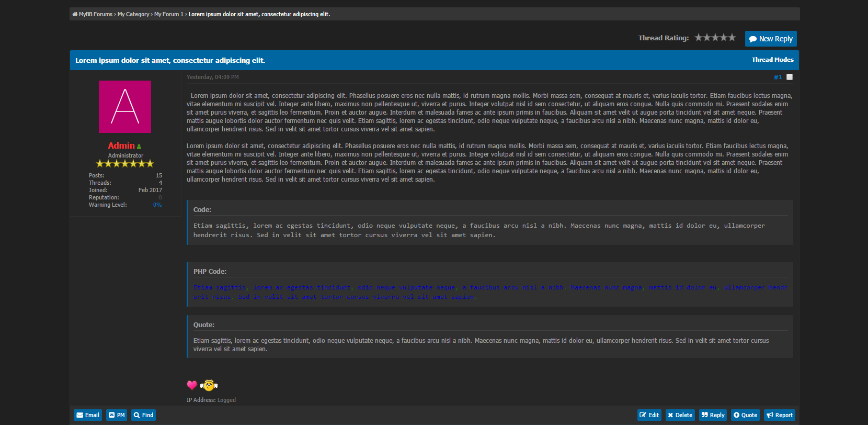Click the angel smiley emoticon
The height and width of the screenshot is (425, 868).
pyautogui.click(x=209, y=385)
